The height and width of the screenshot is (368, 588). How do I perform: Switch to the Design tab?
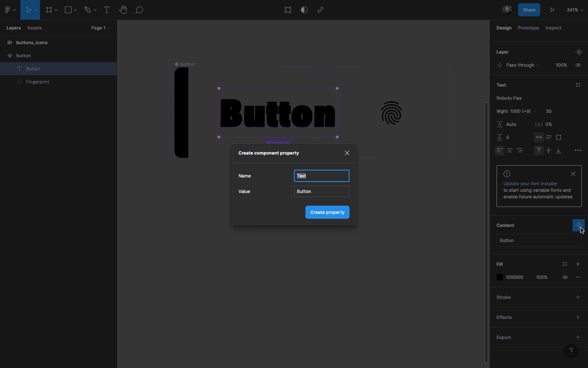(x=504, y=28)
